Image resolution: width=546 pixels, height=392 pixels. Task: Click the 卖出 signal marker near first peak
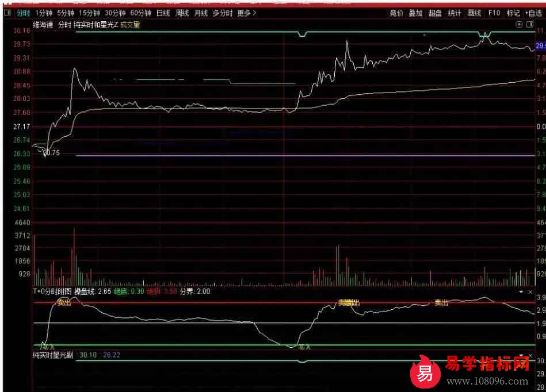[64, 302]
